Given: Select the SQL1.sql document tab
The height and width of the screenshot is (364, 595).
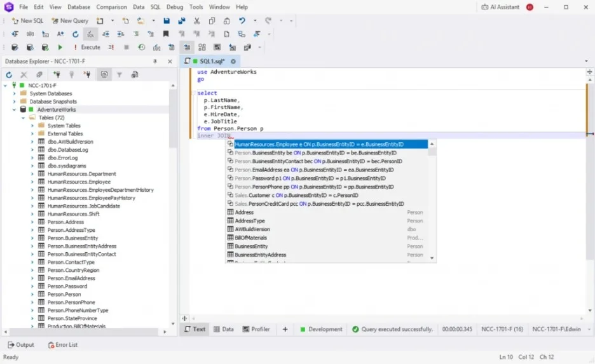Looking at the screenshot, I should pyautogui.click(x=209, y=62).
